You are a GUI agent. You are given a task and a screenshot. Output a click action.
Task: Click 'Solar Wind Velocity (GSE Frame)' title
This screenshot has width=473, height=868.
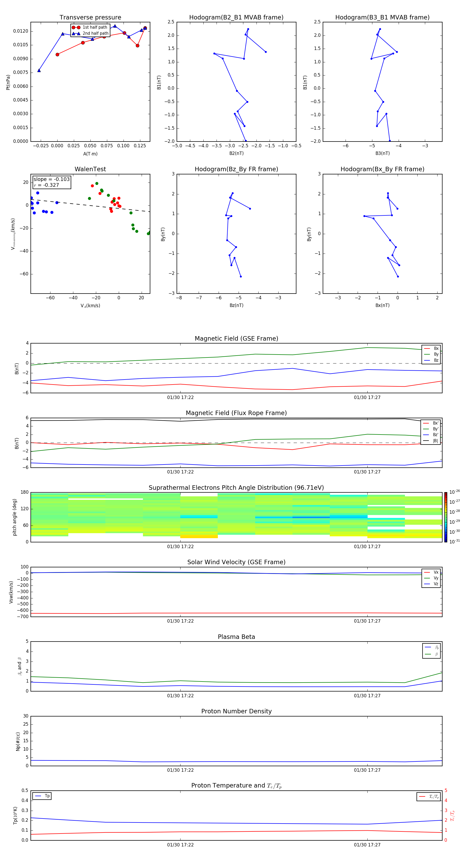(236, 562)
